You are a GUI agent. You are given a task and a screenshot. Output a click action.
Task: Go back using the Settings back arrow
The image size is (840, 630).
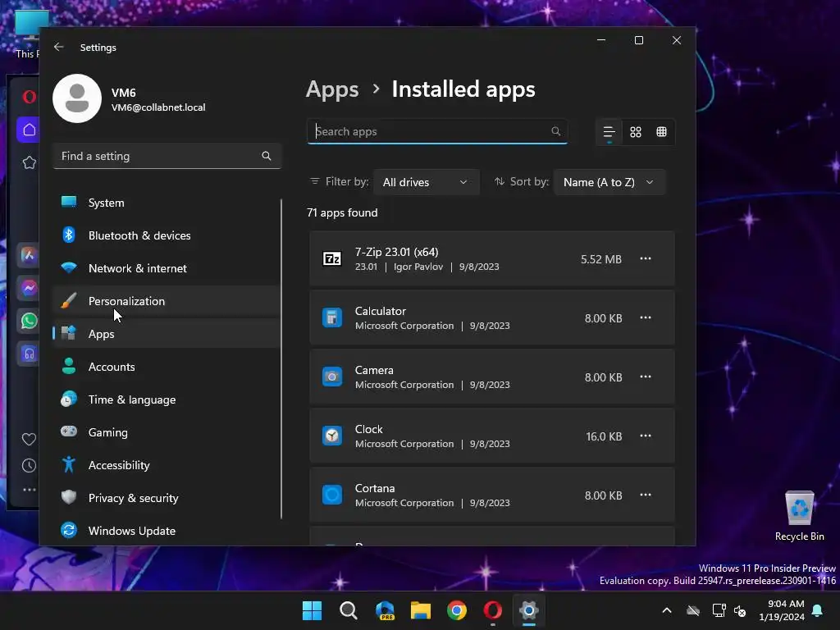pyautogui.click(x=59, y=47)
